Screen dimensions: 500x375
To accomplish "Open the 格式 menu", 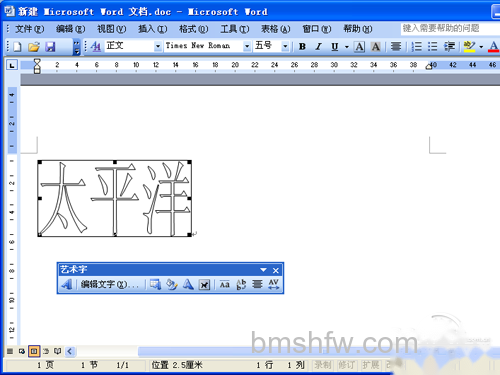I will [x=193, y=29].
